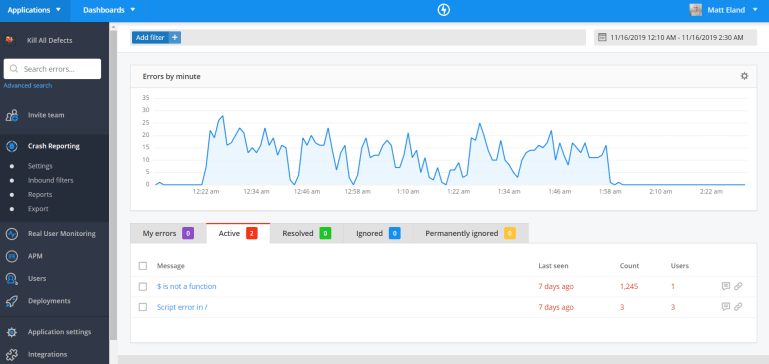Image resolution: width=769 pixels, height=364 pixels.
Task: Open the Integrations section
Action: point(48,354)
